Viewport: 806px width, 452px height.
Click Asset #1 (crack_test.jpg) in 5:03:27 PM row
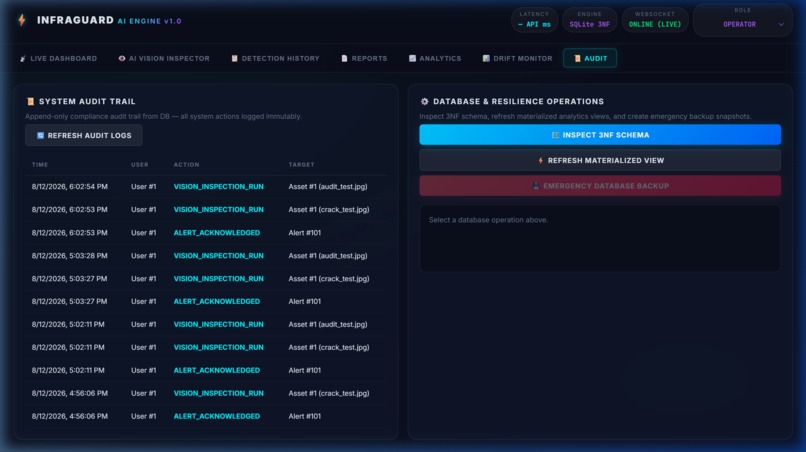[328, 279]
